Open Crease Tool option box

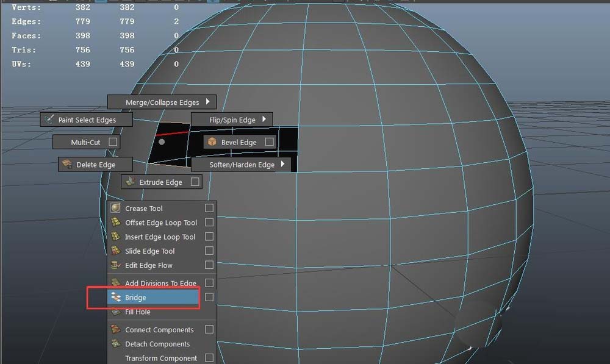[209, 208]
